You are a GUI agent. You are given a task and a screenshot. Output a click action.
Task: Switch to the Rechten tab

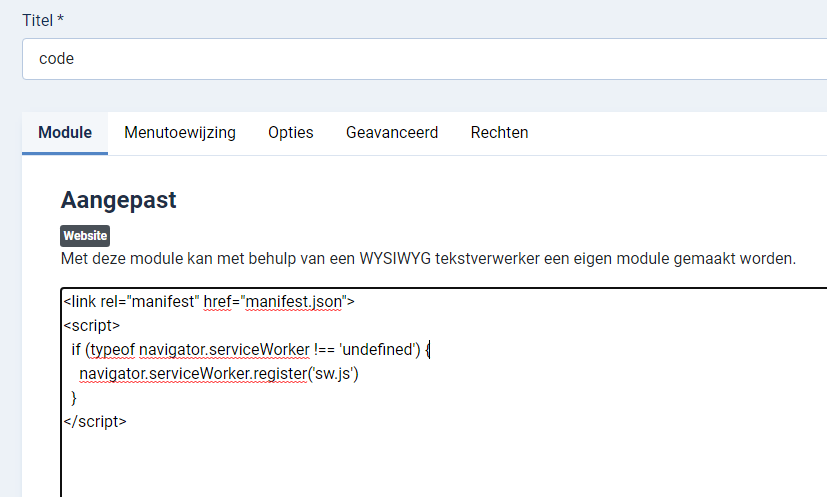(x=499, y=132)
